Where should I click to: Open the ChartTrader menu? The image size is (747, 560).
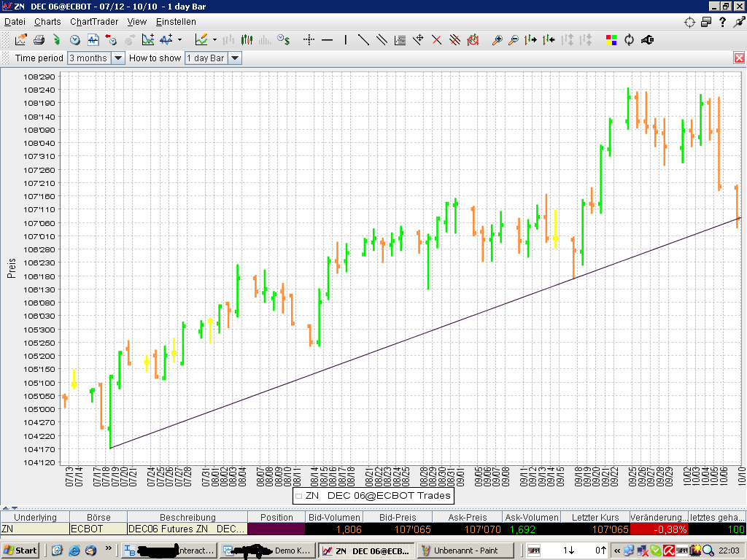click(x=94, y=22)
